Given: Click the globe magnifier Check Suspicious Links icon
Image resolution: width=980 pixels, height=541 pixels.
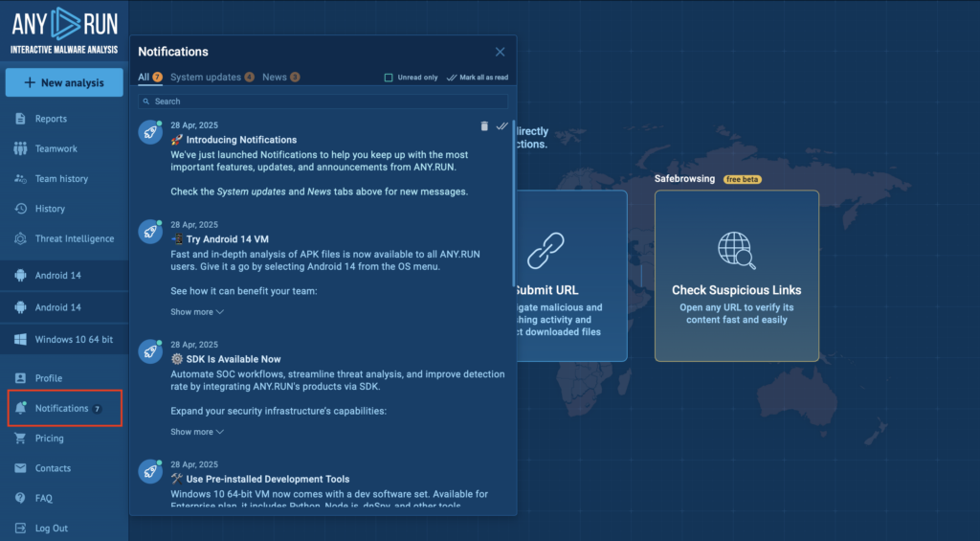Looking at the screenshot, I should click(x=736, y=251).
